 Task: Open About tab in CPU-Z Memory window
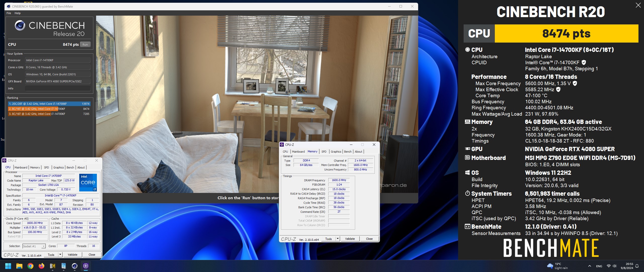click(358, 152)
